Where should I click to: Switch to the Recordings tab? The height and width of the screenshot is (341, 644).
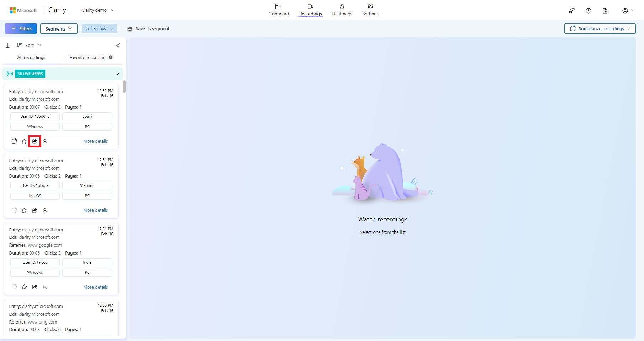tap(310, 10)
